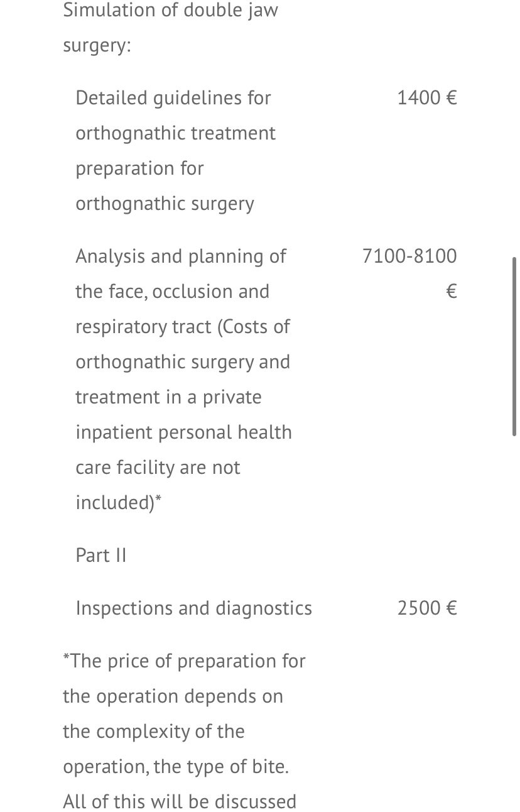Click the 'treatment in a private' line
Screen dimensions: 520x812
168,397
